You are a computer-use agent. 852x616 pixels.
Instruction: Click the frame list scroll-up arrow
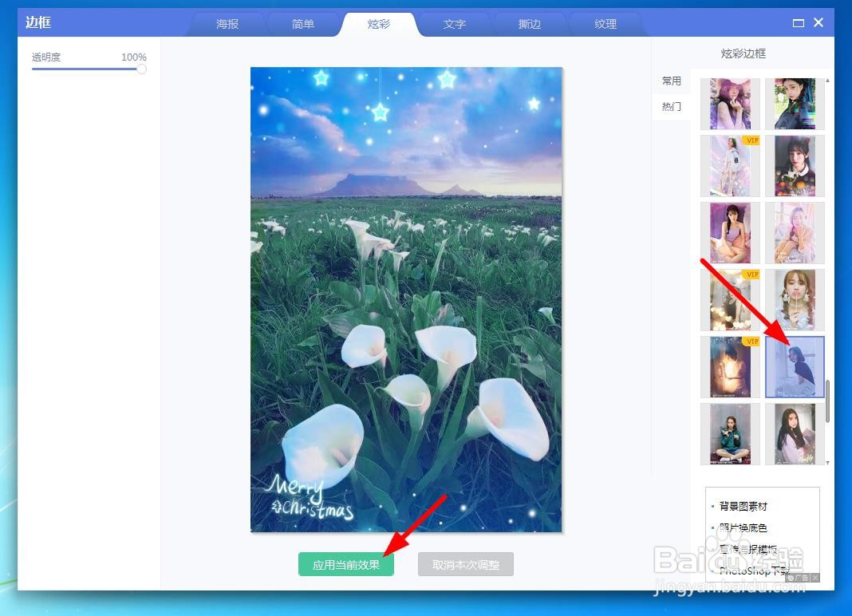point(827,81)
